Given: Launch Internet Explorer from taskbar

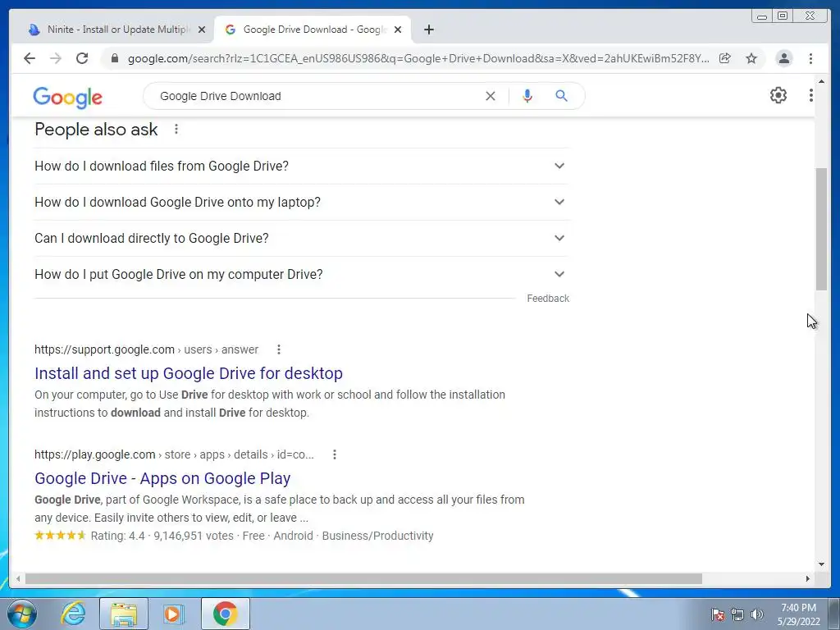Looking at the screenshot, I should (73, 614).
